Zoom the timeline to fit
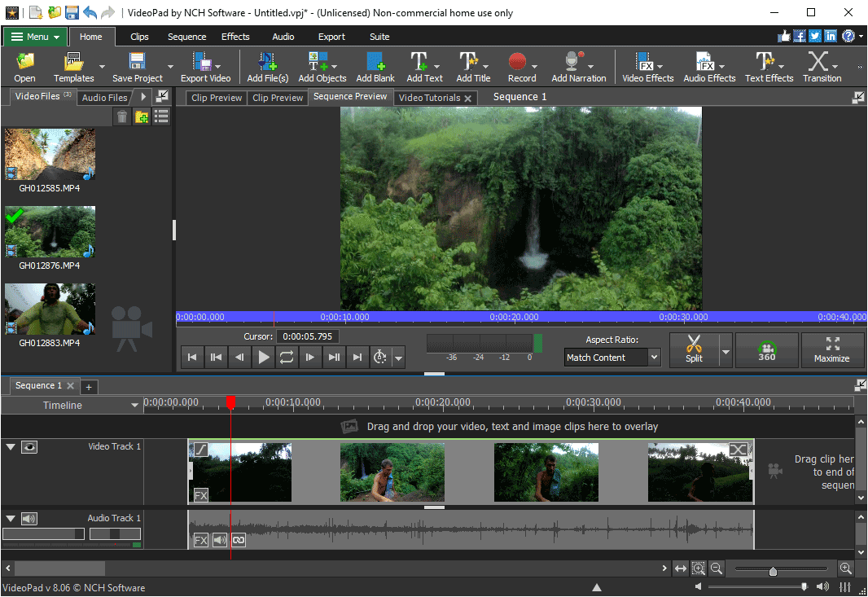The height and width of the screenshot is (597, 868). click(681, 568)
